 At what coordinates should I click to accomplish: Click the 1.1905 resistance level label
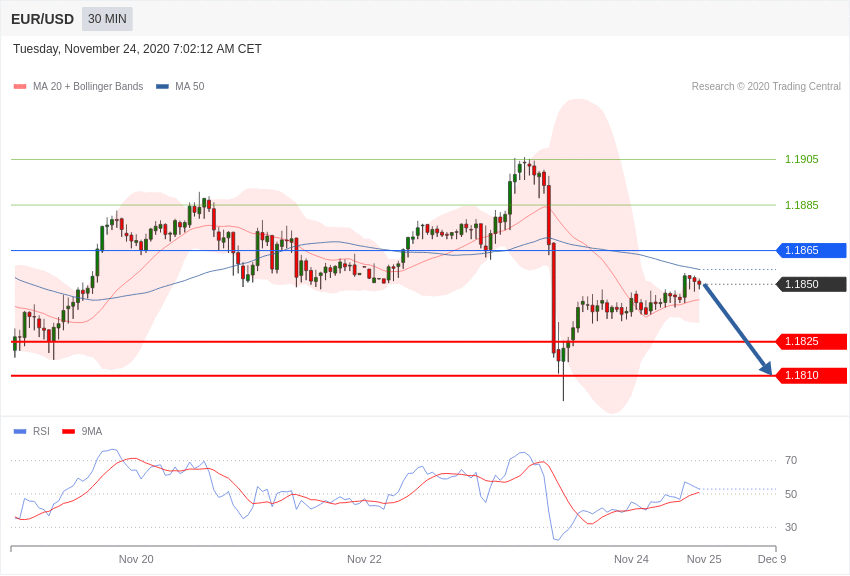pos(802,159)
